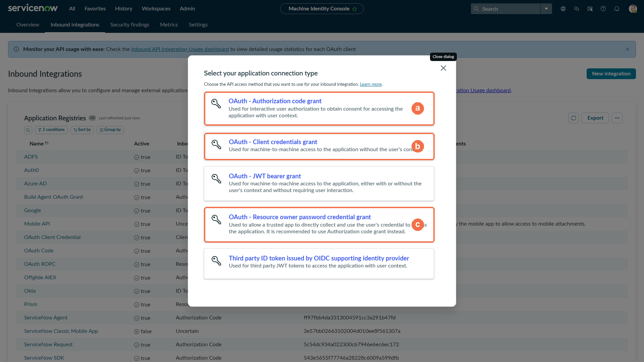Open the OAuth Client Credential record
The image size is (644, 362).
point(52,237)
